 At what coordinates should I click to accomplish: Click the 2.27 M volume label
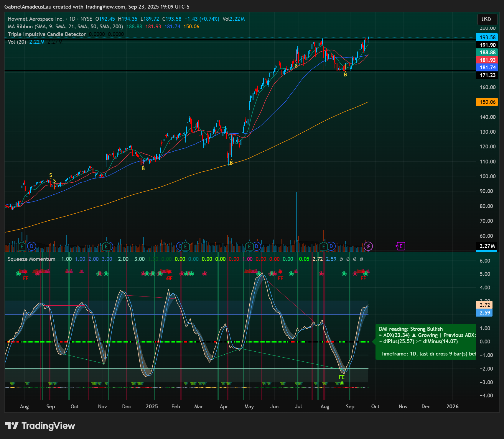[487, 246]
